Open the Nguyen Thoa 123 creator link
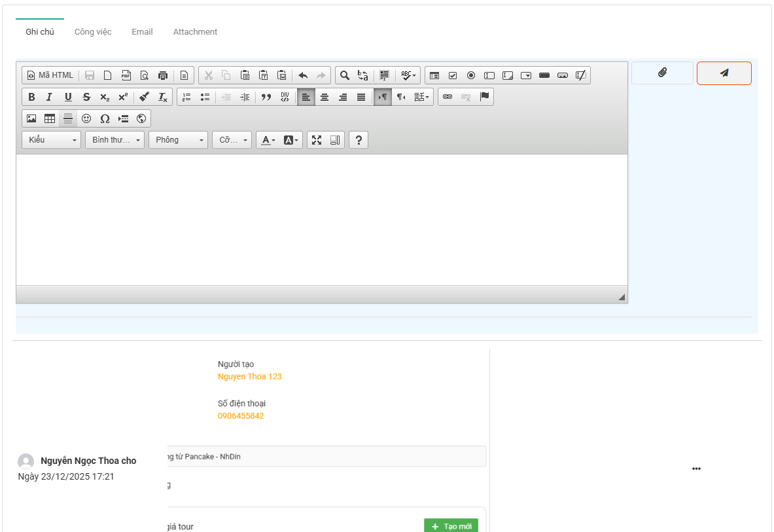774x532 pixels. pos(250,376)
